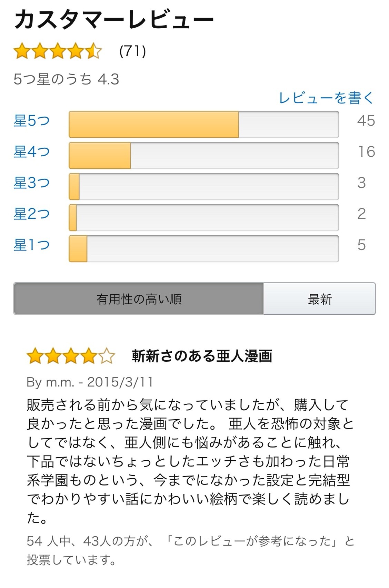Filter reviews by 星3つ

(x=32, y=183)
